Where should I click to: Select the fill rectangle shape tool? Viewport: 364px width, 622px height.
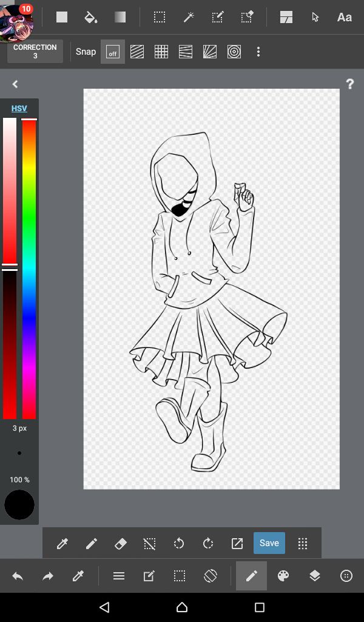(x=62, y=17)
